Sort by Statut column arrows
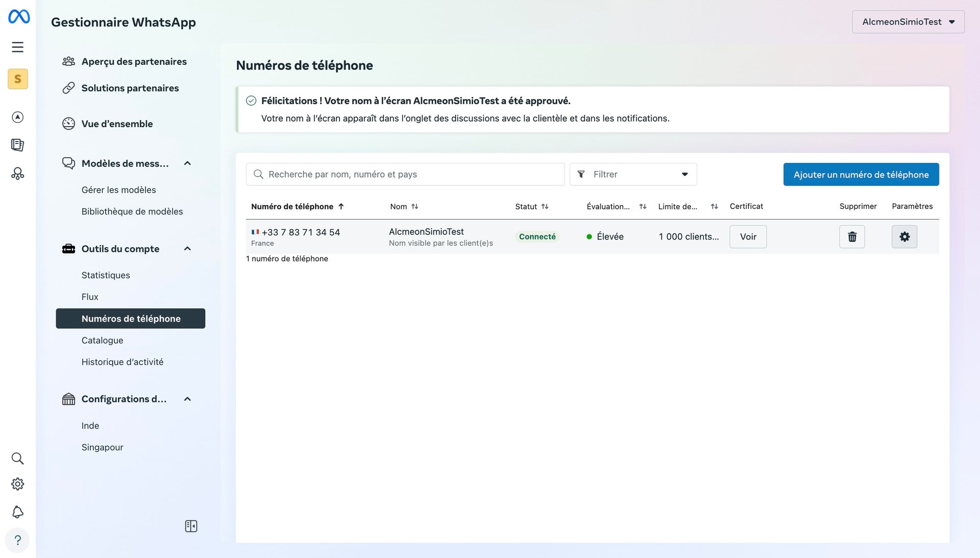This screenshot has height=558, width=980. [545, 207]
